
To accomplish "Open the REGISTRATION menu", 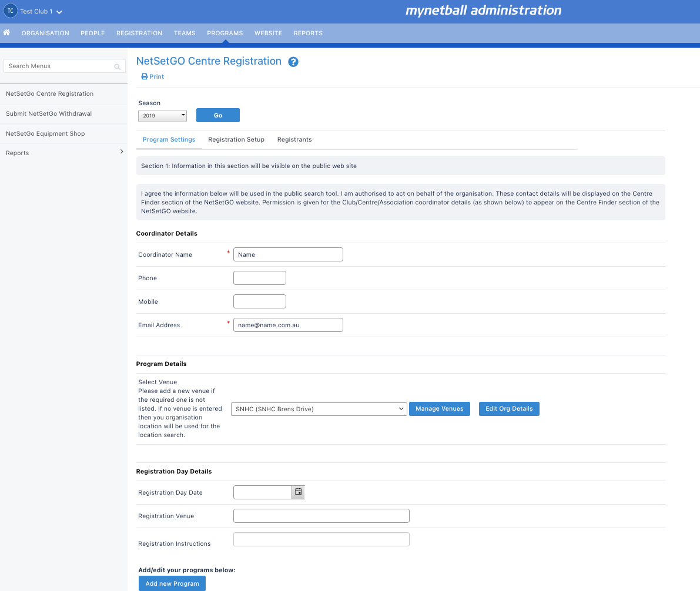I will pyautogui.click(x=139, y=33).
